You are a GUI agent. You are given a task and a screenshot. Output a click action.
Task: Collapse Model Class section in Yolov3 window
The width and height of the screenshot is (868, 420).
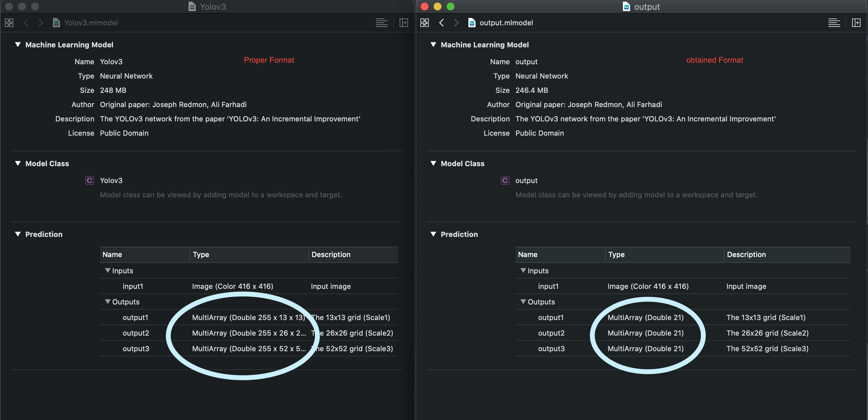18,164
